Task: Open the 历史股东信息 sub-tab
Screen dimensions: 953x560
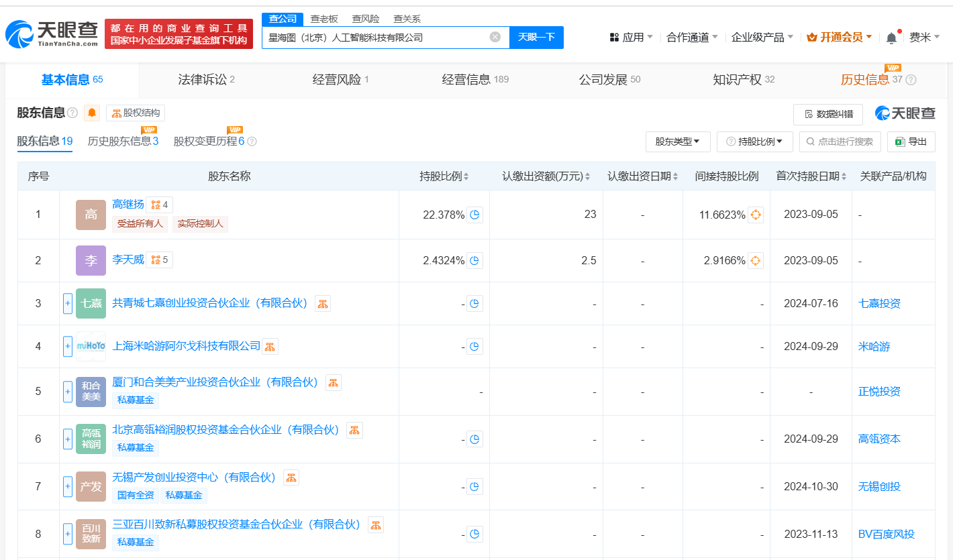Action: pos(123,142)
